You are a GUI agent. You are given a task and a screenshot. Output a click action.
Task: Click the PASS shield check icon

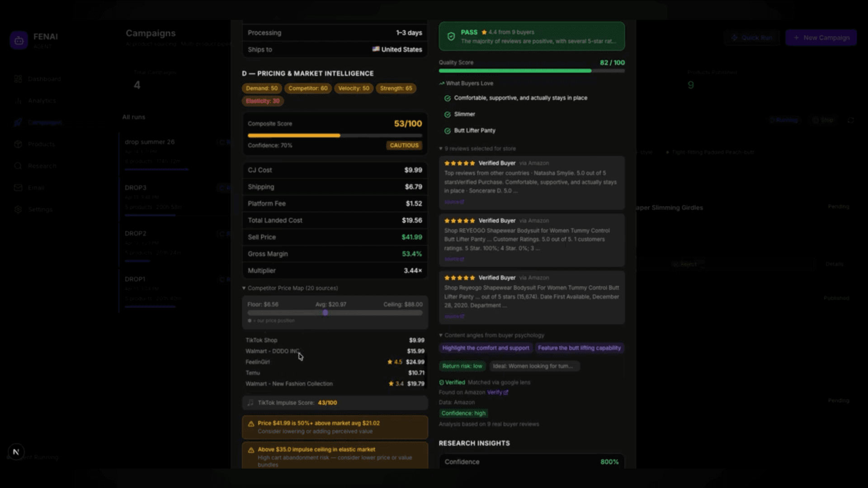pyautogui.click(x=451, y=37)
